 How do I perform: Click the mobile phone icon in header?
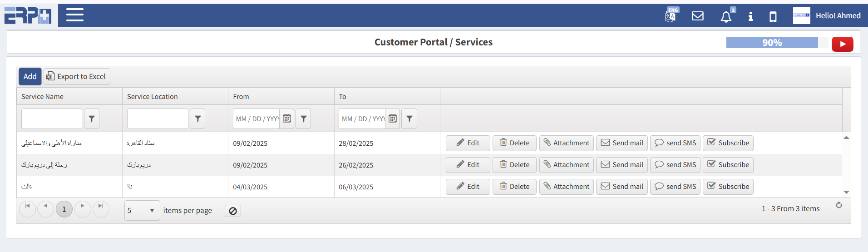point(773,17)
